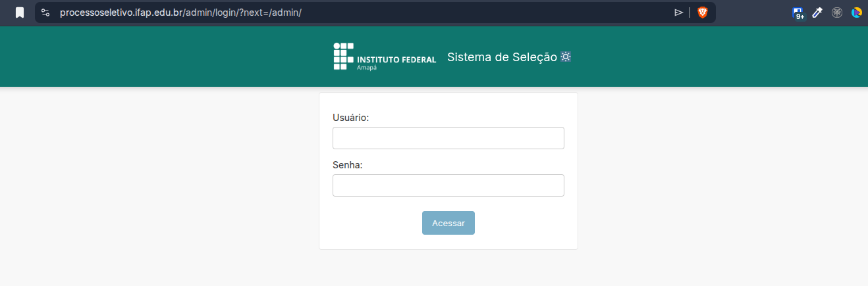The height and width of the screenshot is (286, 868).
Task: Click the bookmark icon beside the address bar
Action: click(20, 12)
